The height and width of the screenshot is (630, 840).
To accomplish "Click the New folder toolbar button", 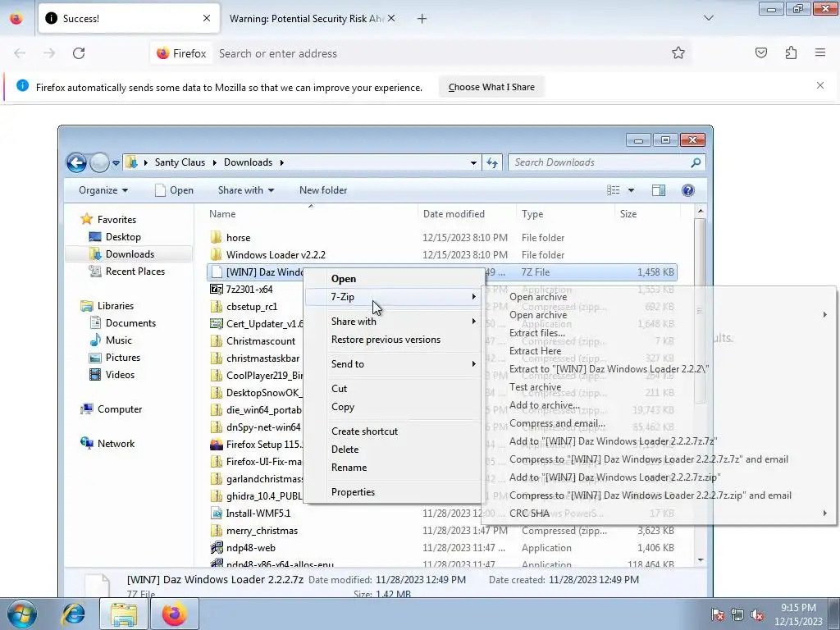I will pyautogui.click(x=323, y=190).
